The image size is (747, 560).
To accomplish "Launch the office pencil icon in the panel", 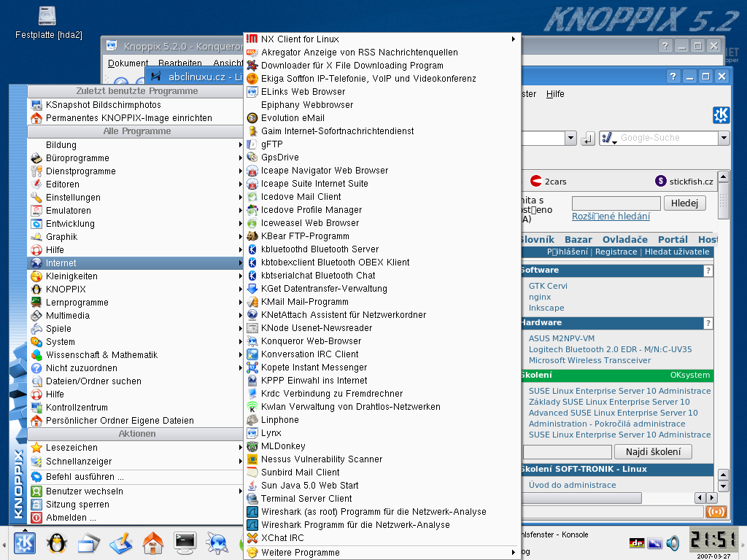I will [x=121, y=542].
